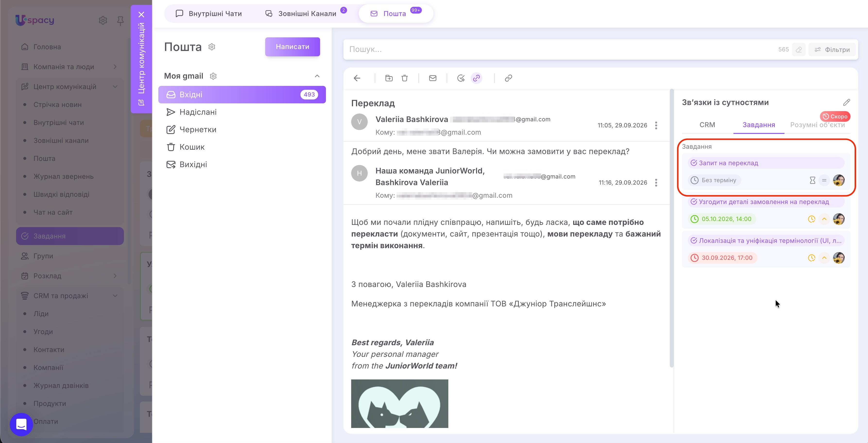
Task: Collapse the Моя gmail account section
Action: coord(317,76)
